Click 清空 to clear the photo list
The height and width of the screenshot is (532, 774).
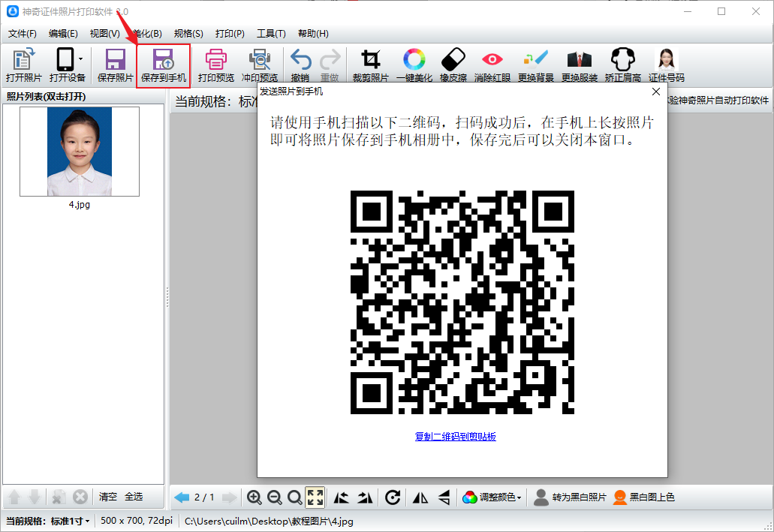click(107, 497)
